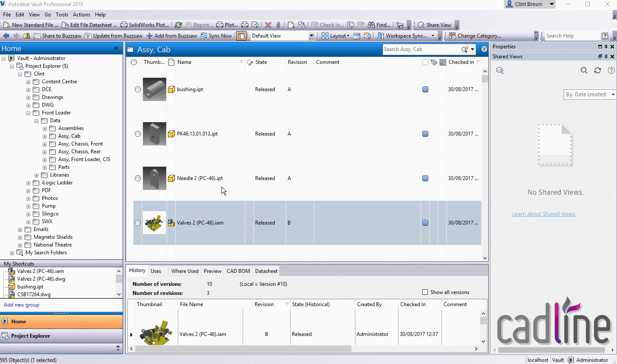Click the Add new group link
Screen dimensions: 617x364
click(22, 305)
